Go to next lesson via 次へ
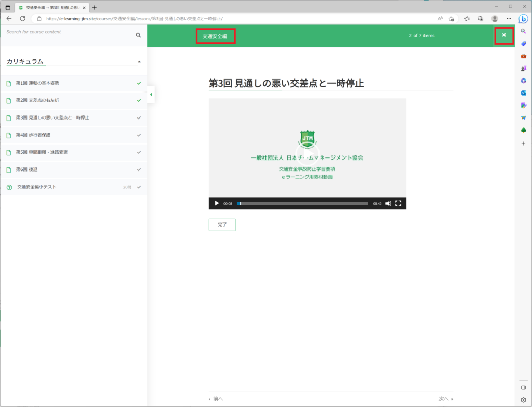Image resolution: width=532 pixels, height=407 pixels. (445, 399)
